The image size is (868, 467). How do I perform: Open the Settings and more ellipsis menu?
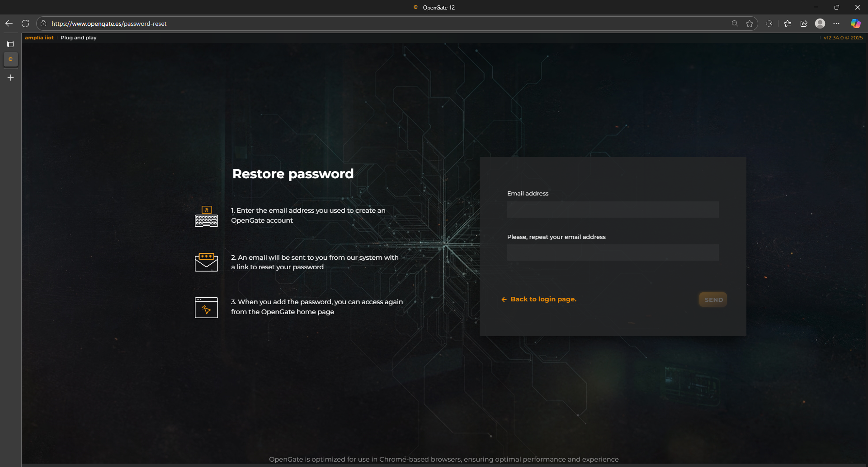(836, 24)
